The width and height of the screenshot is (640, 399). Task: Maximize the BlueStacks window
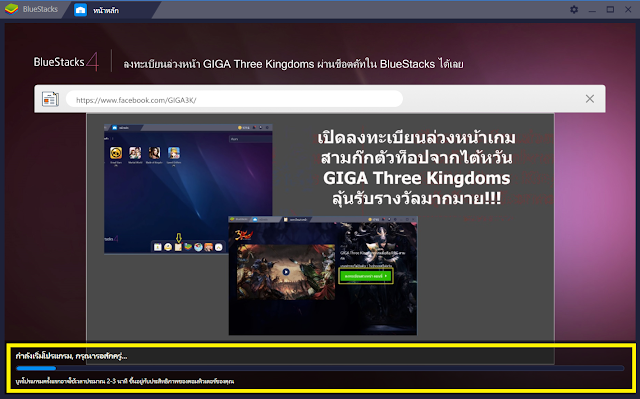[x=610, y=9]
